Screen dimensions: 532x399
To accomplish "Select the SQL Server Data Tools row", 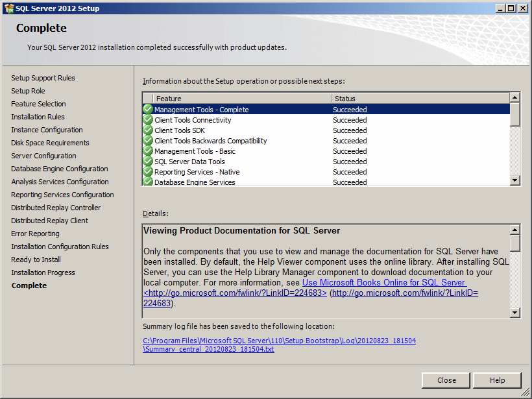I will (326, 162).
